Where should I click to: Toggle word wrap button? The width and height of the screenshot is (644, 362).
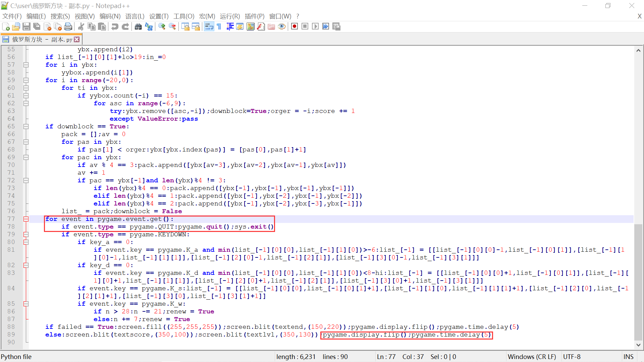[209, 26]
